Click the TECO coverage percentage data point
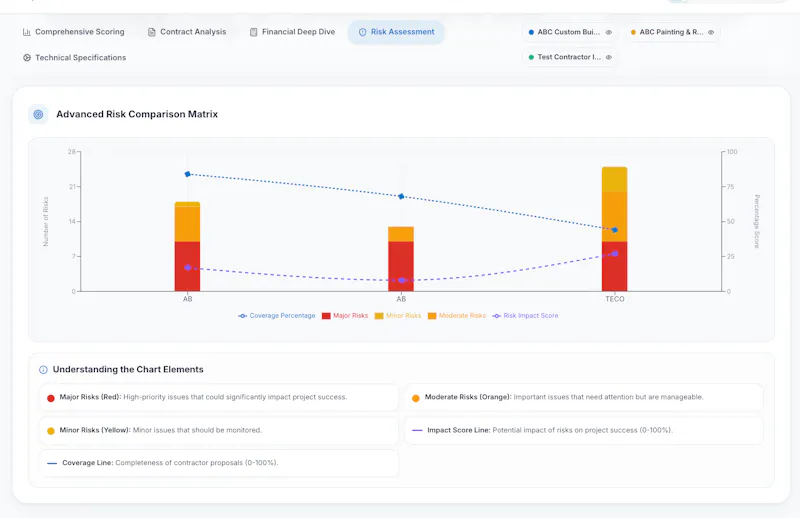This screenshot has height=518, width=800. [x=615, y=230]
